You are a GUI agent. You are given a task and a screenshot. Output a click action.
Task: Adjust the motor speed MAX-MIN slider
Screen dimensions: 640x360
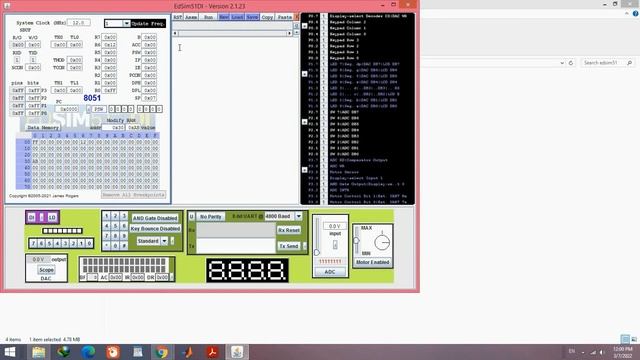tap(357, 240)
